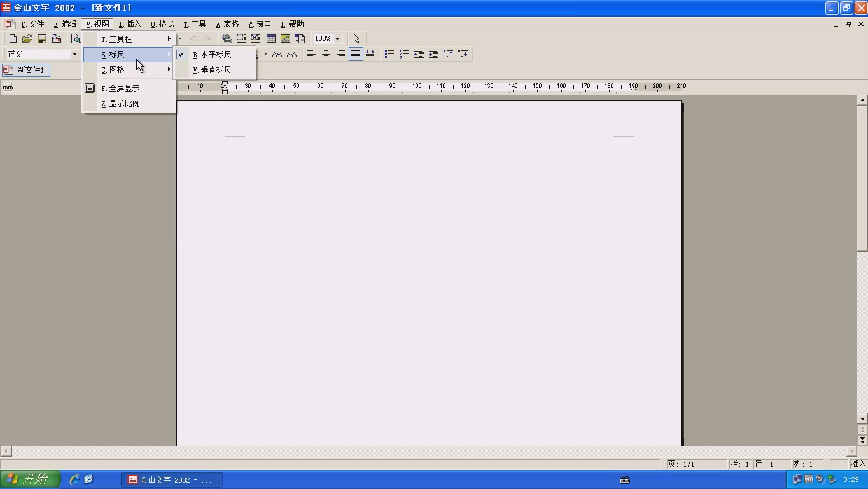The height and width of the screenshot is (489, 868).
Task: Open the 格式 menu
Action: 162,24
